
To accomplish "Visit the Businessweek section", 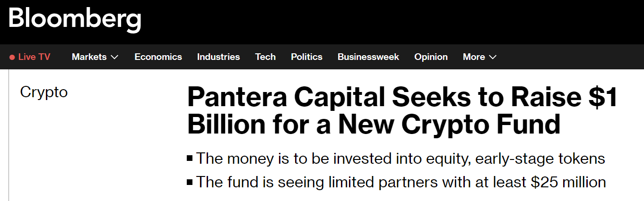I will tap(368, 57).
